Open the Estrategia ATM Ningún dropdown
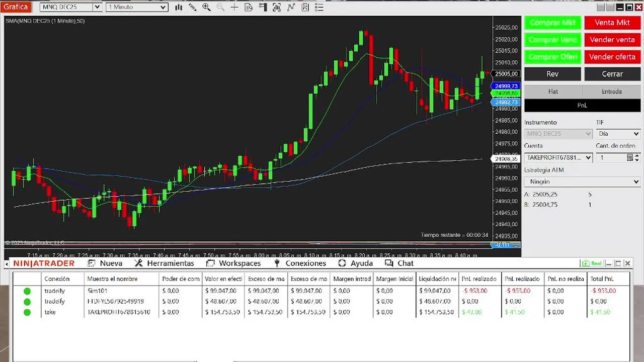Screen dimensions: 644x362 click(x=582, y=182)
